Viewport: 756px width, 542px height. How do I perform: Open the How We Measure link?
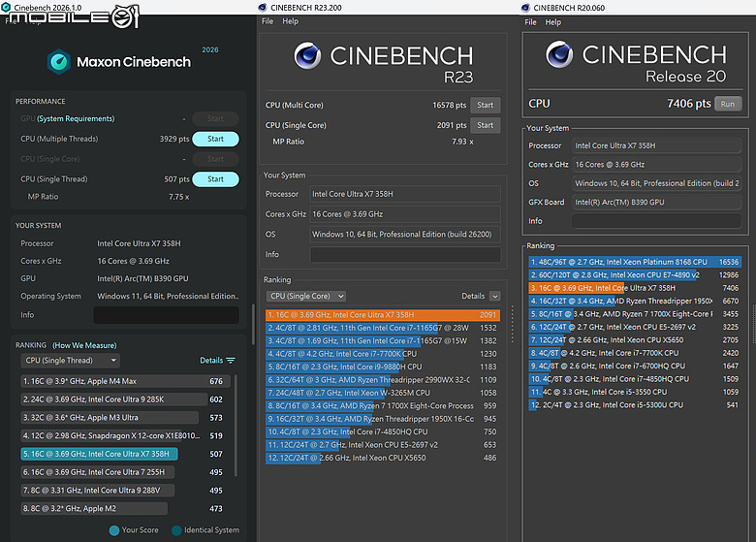84,345
